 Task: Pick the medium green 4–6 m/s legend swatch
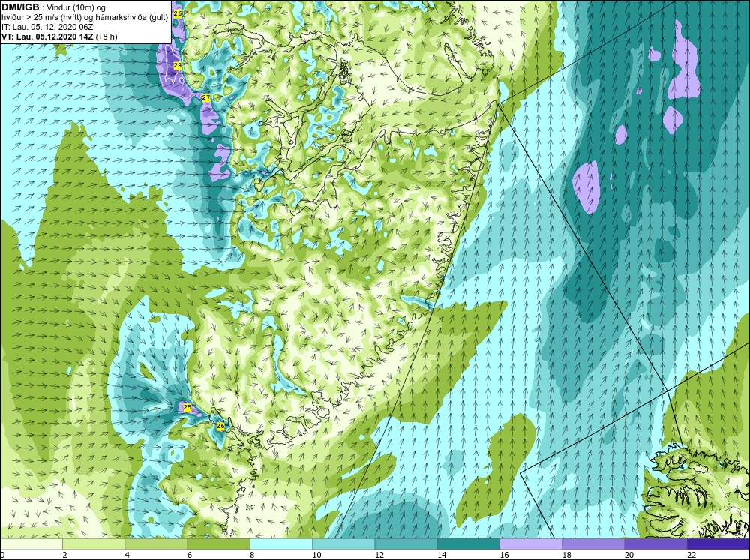coord(156,544)
